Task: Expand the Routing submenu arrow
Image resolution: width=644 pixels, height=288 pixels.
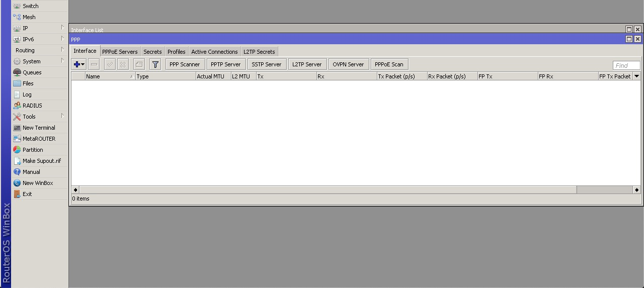Action: pyautogui.click(x=62, y=50)
